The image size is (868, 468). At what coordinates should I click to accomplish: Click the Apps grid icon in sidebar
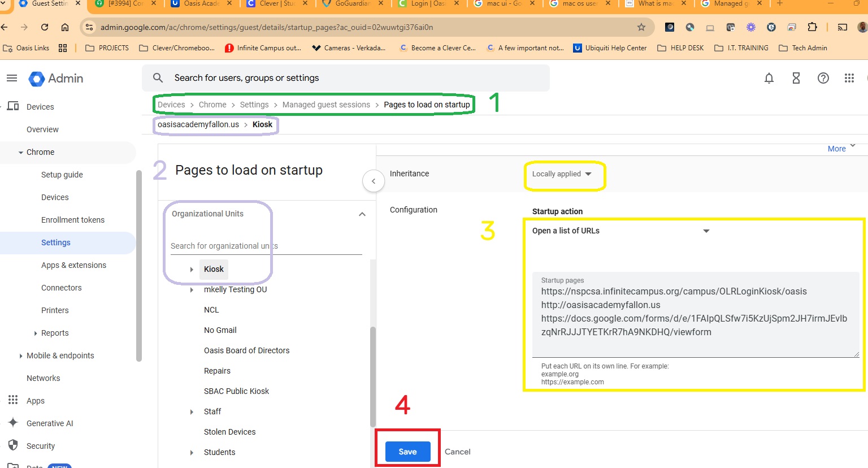tap(13, 400)
